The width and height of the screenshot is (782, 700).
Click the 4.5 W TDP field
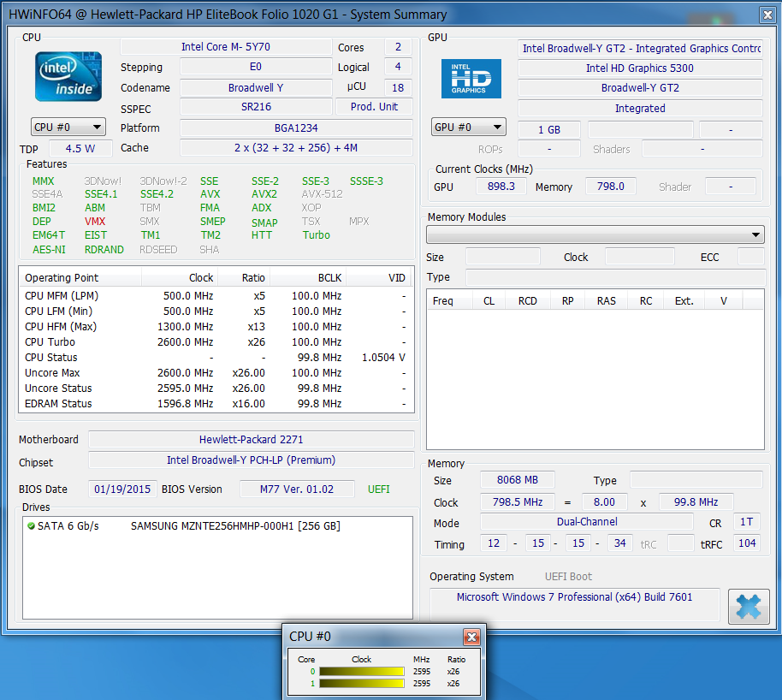tap(80, 148)
